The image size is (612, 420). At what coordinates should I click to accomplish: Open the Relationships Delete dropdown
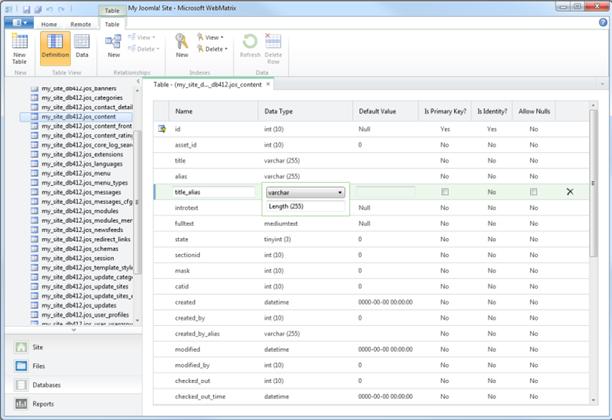click(x=144, y=49)
